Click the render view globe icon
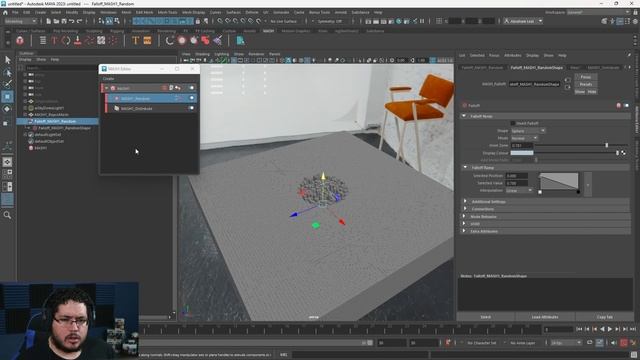The height and width of the screenshot is (360, 640). pos(399,21)
